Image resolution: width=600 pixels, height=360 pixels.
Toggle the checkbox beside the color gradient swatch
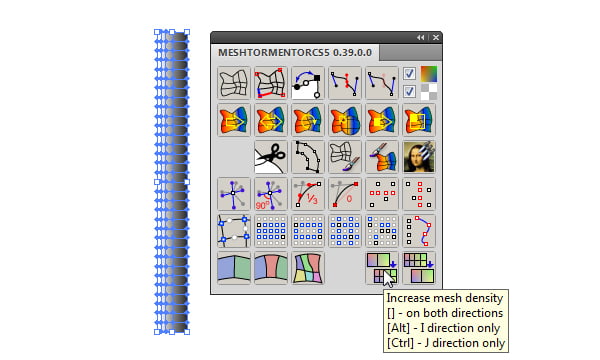[x=409, y=73]
